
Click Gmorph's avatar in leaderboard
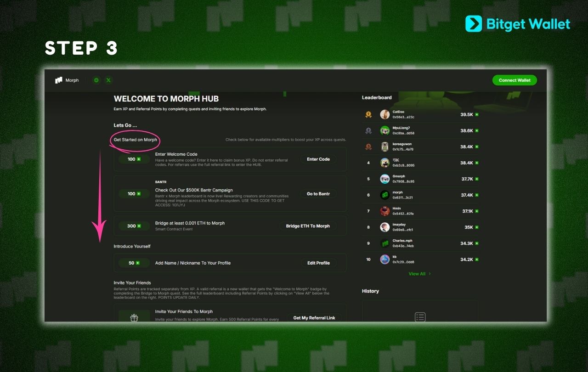click(x=385, y=179)
